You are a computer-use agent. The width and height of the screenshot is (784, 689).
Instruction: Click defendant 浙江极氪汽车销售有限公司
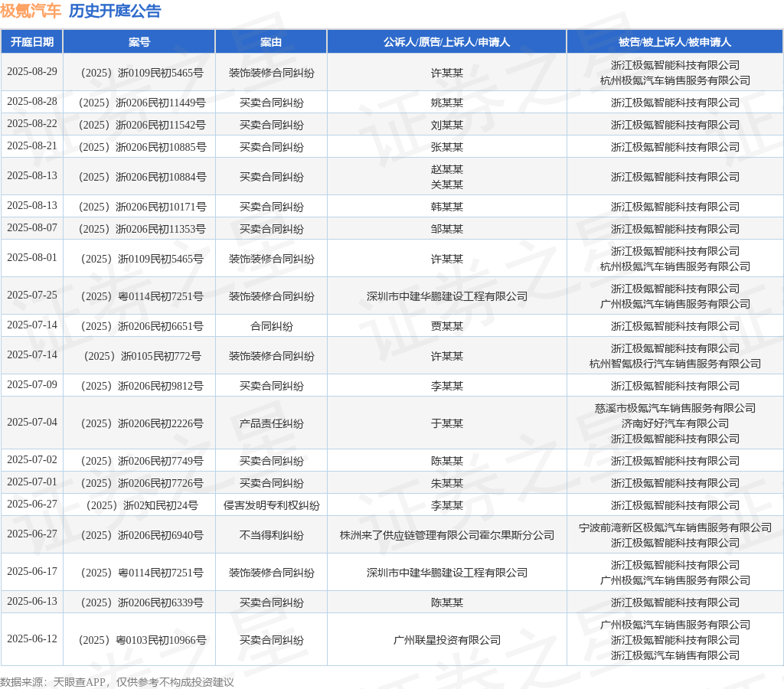pyautogui.click(x=675, y=655)
